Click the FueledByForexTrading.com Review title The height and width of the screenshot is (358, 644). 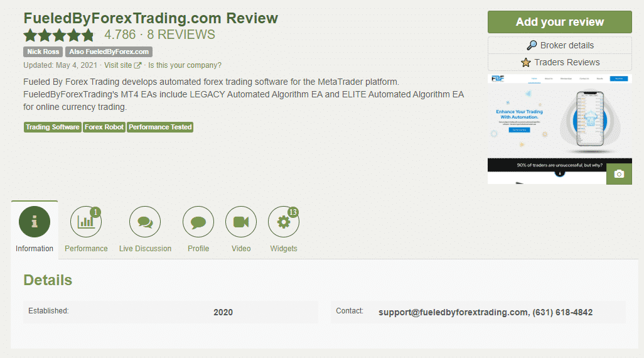click(x=151, y=18)
